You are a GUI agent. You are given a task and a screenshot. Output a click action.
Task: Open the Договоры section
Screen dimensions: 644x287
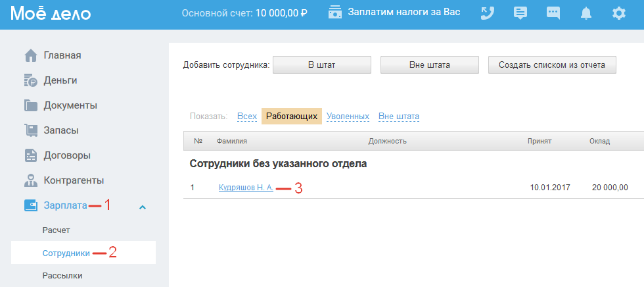[67, 156]
